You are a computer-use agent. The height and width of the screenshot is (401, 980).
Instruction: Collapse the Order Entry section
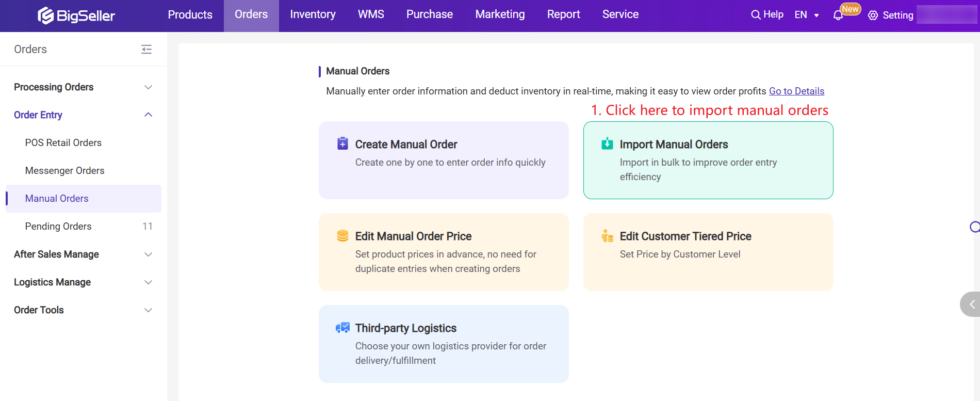pyautogui.click(x=148, y=115)
